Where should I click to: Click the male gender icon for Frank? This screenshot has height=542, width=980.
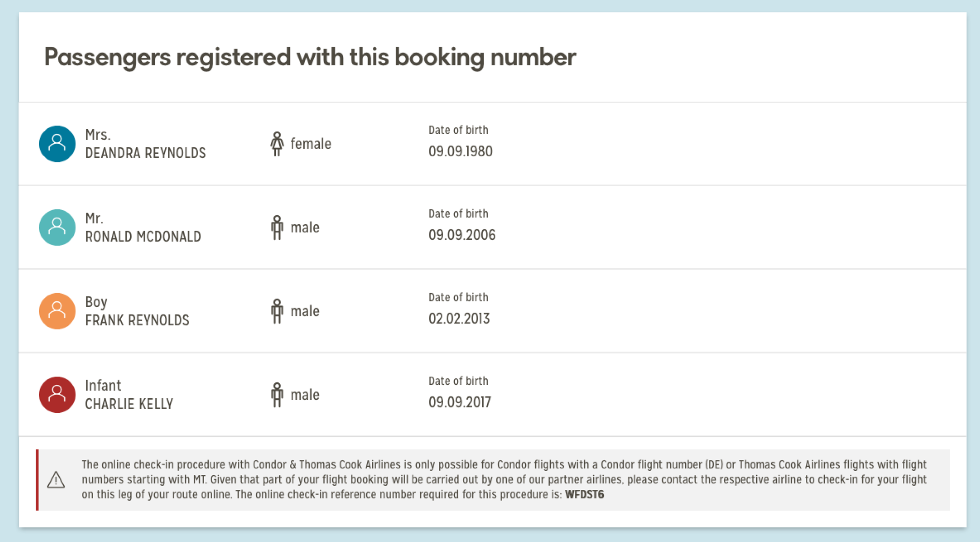pyautogui.click(x=277, y=311)
